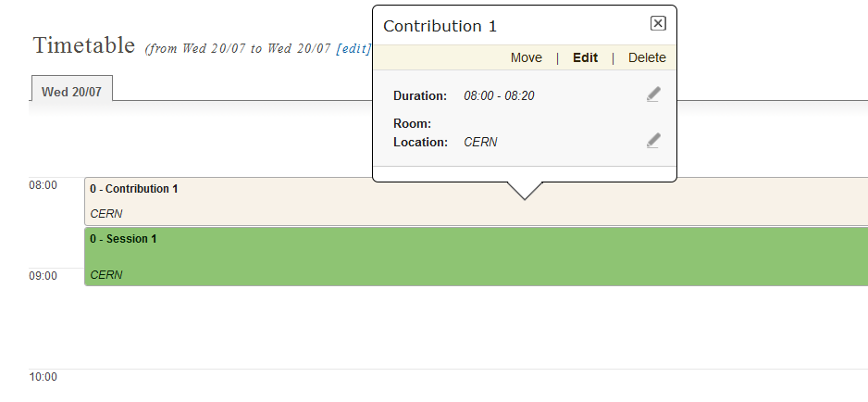The height and width of the screenshot is (402, 868).
Task: Click the 08:00 time marker
Action: point(43,185)
